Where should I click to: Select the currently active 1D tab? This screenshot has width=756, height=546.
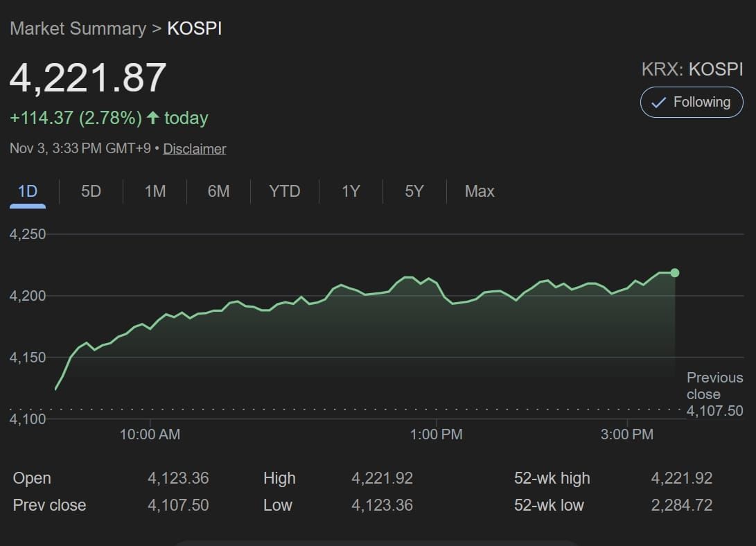click(26, 191)
